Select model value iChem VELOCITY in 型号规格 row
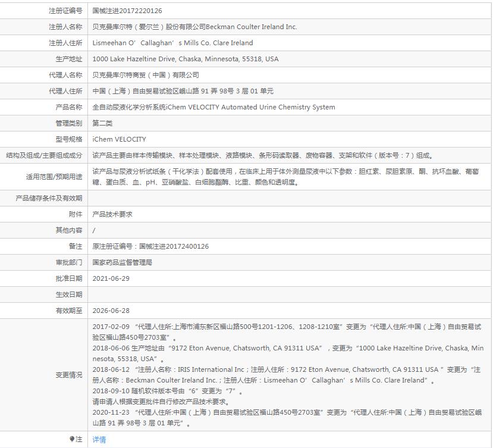This screenshot has height=448, width=493. 119,139
